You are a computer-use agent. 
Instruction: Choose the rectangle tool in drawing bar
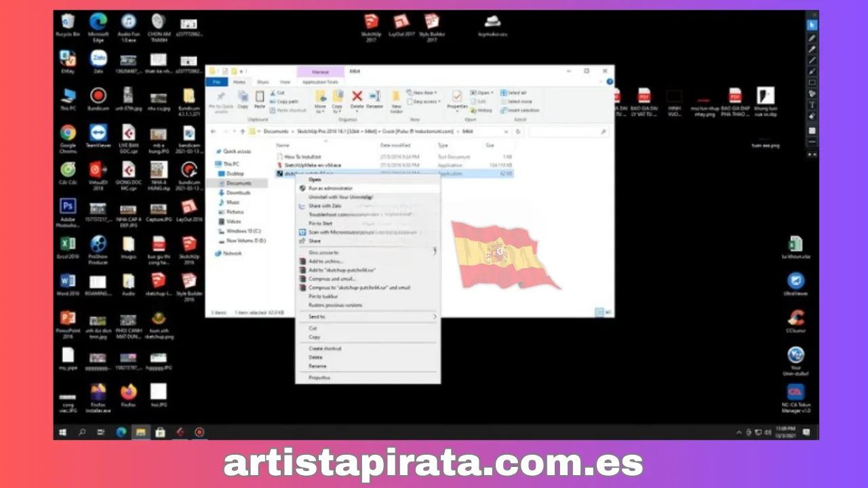pos(812,83)
